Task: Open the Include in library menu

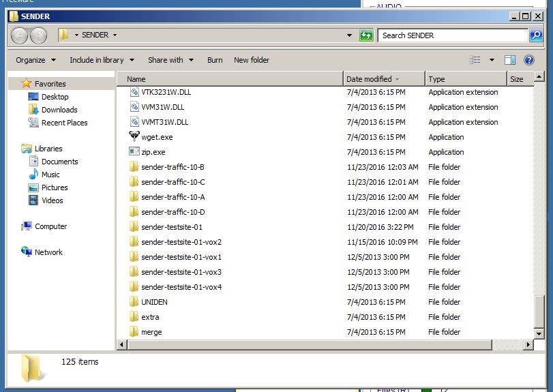Action: (x=102, y=60)
